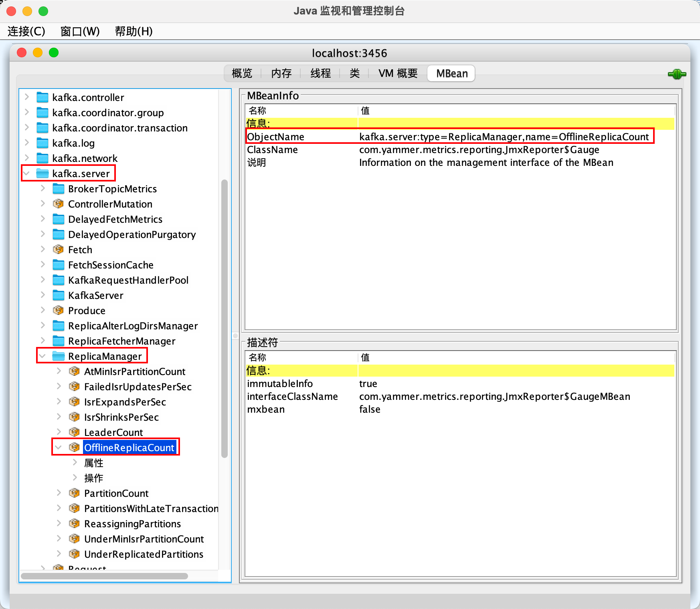Open the 帮助(H) menu

click(134, 31)
